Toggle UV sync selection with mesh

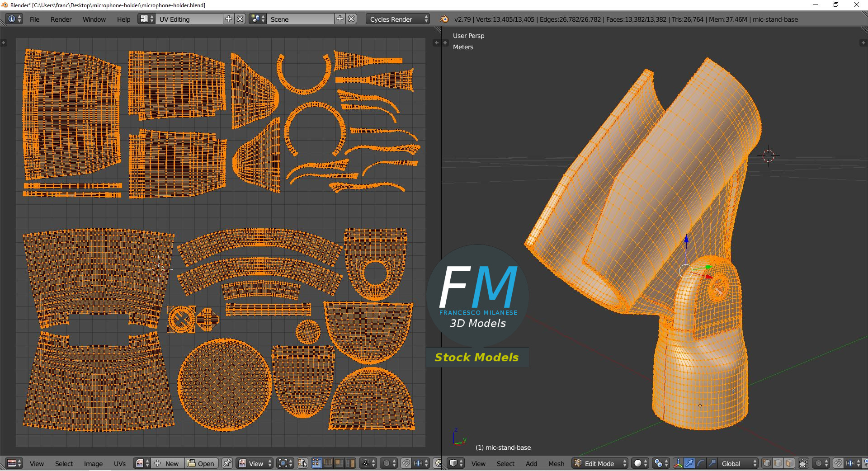[x=302, y=463]
